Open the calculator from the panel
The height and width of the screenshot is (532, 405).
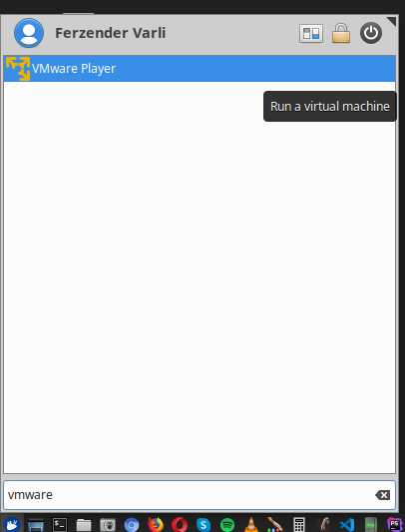[x=299, y=525]
